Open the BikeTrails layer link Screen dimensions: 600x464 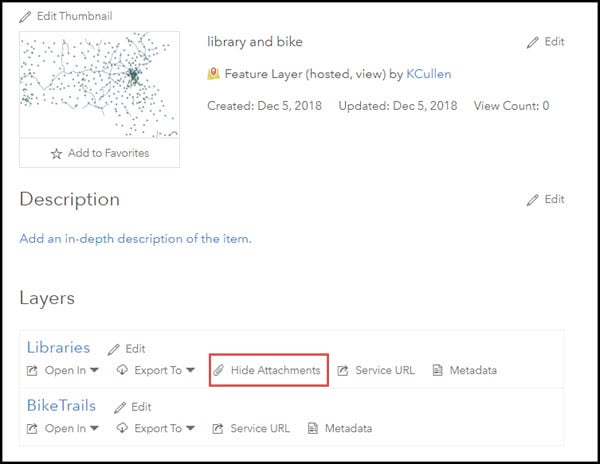click(61, 406)
